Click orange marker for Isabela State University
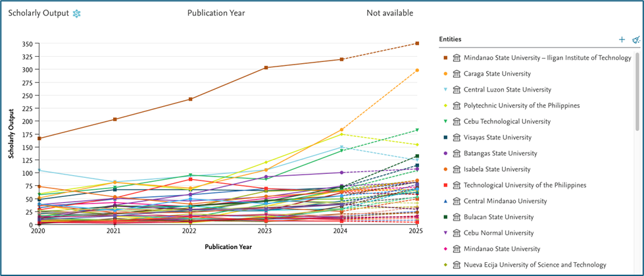Image resolution: width=644 pixels, height=276 pixels. 445,169
